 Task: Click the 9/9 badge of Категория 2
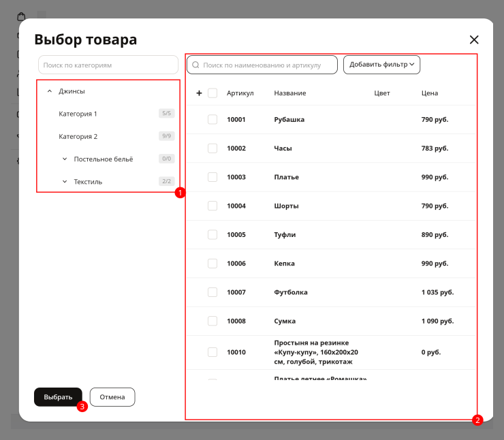point(166,136)
